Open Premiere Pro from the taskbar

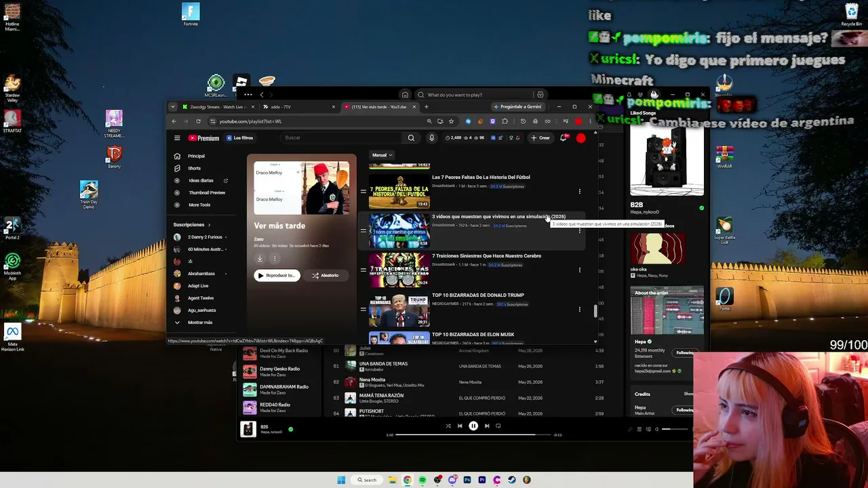482,480
